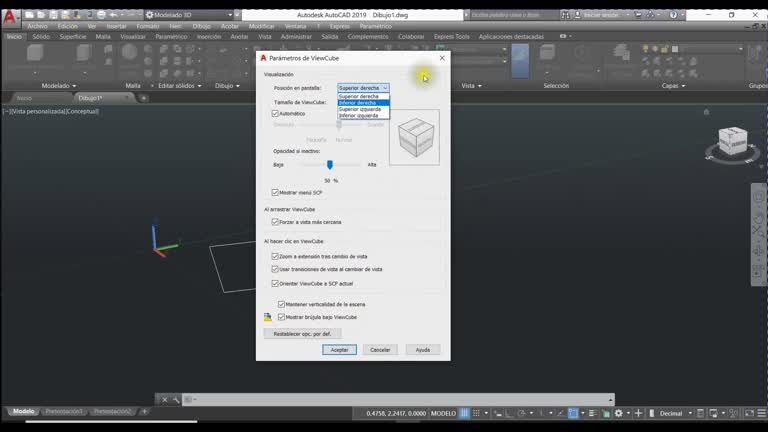The image size is (768, 432).
Task: Click the Extrude tool in Modelado panel
Action: pyautogui.click(x=84, y=53)
